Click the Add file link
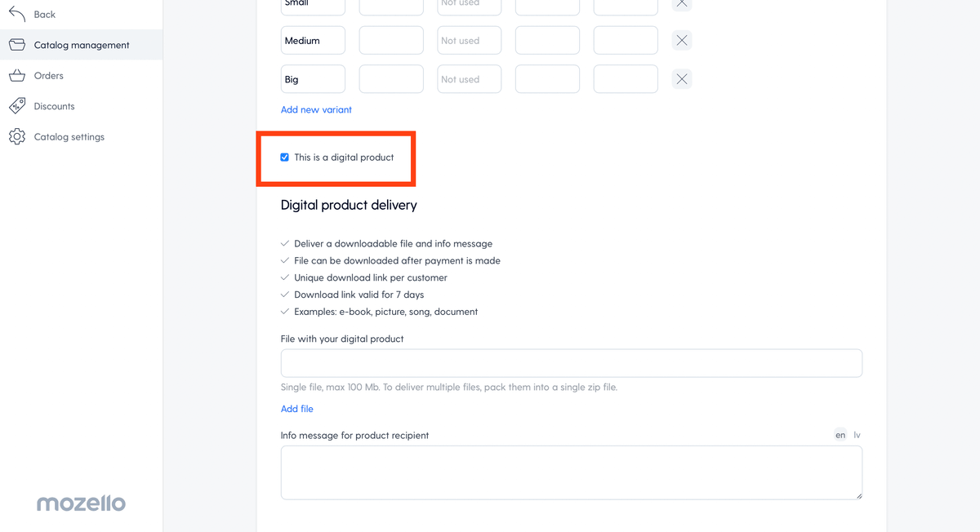 pyautogui.click(x=297, y=409)
